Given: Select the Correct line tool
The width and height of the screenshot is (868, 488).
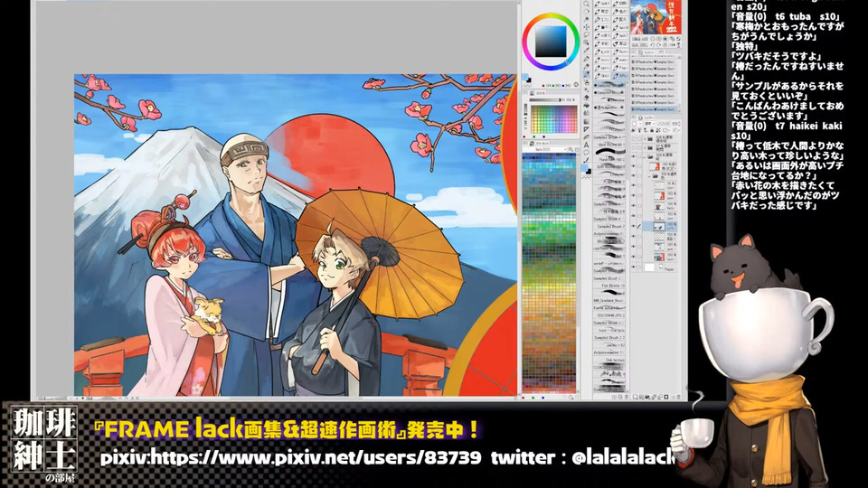Looking at the screenshot, I should click(x=586, y=160).
